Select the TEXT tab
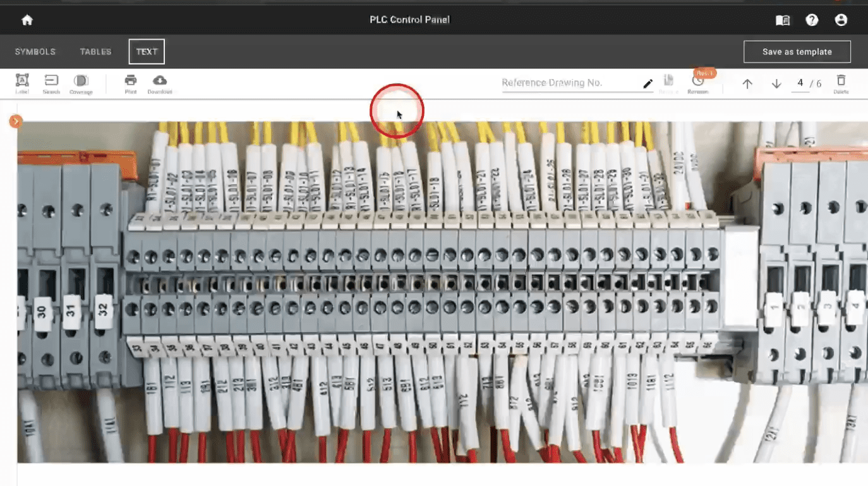 [146, 52]
